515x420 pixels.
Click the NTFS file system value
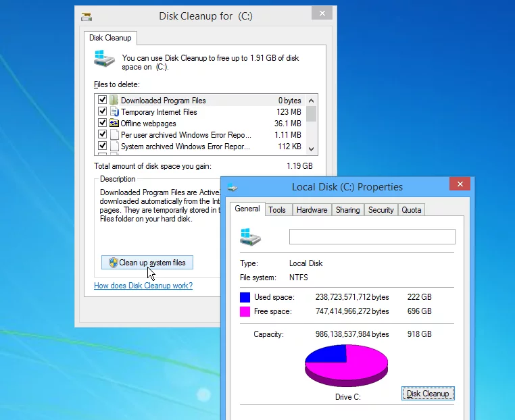(x=299, y=278)
